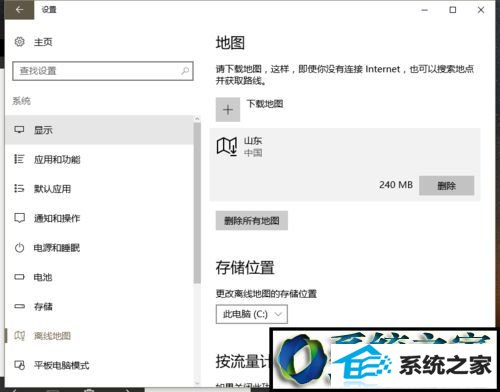Minimize the settings window
Viewport: 500px width, 392px height.
425,10
